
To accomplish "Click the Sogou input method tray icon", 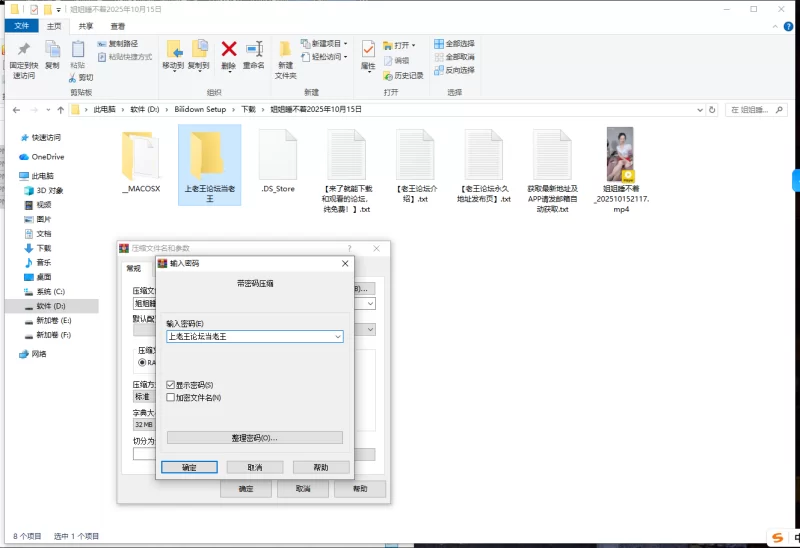I will coord(778,537).
